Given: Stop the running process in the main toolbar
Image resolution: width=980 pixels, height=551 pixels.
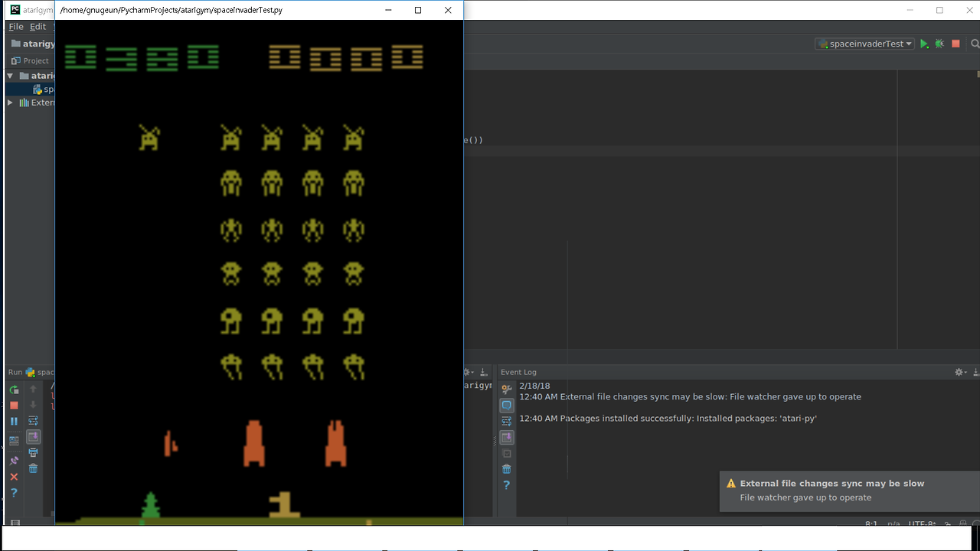Looking at the screenshot, I should [955, 44].
